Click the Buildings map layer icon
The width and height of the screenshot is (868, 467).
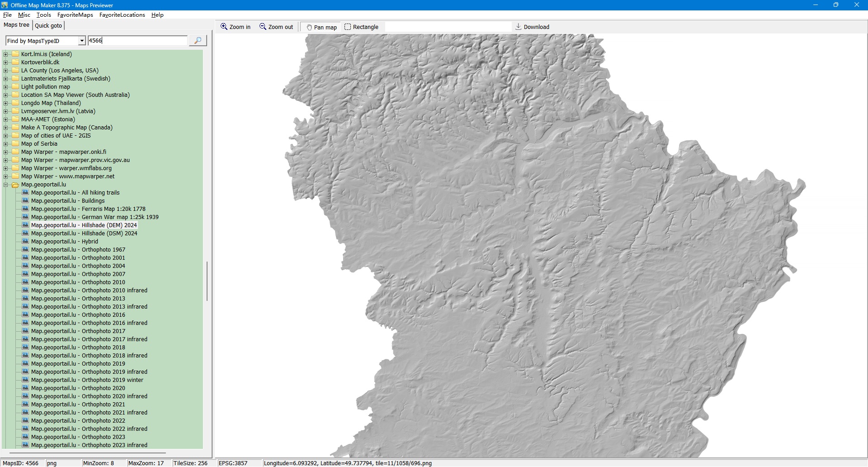[x=25, y=201]
